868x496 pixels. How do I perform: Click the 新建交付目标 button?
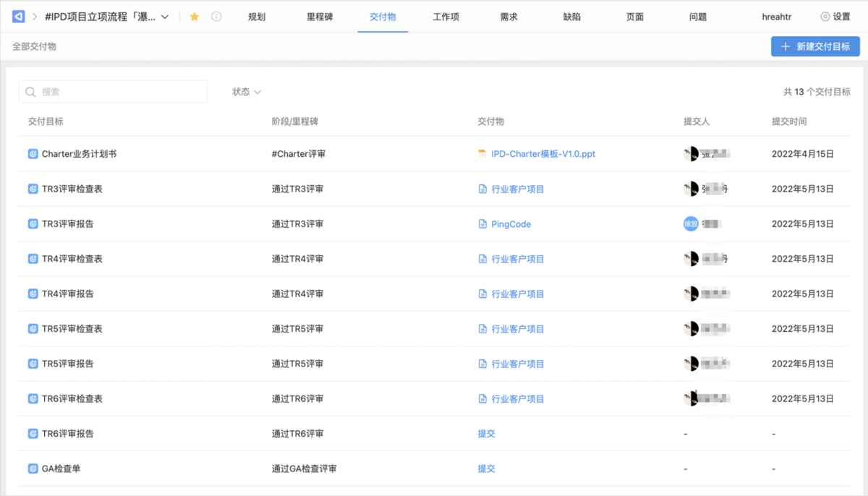(x=815, y=46)
